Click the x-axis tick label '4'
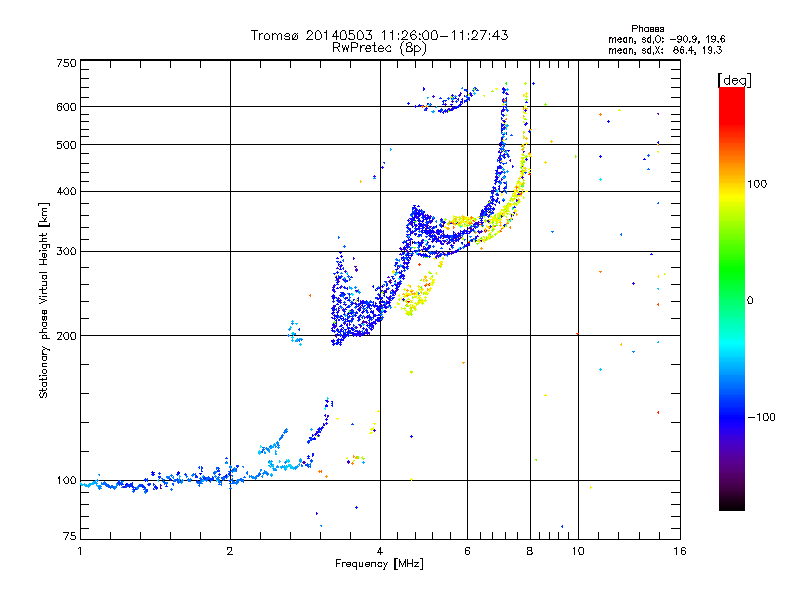The width and height of the screenshot is (800, 600). click(380, 551)
